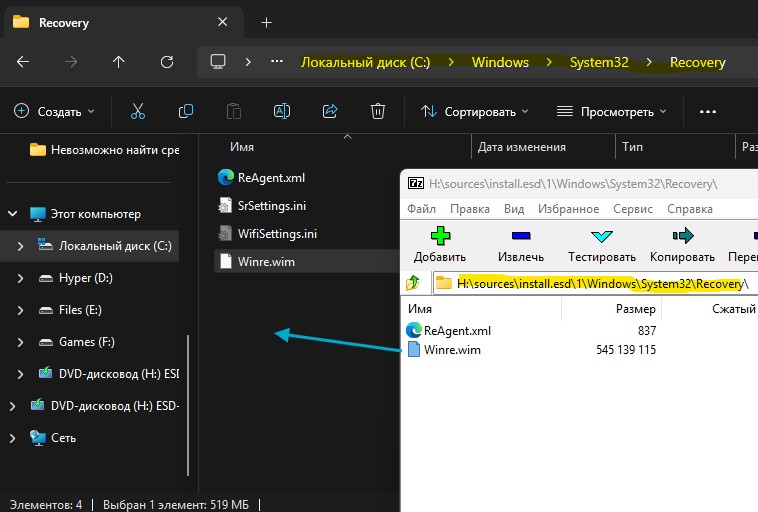Click the 7z application icon in title bar
Screen dimensions: 758x512
(x=416, y=183)
